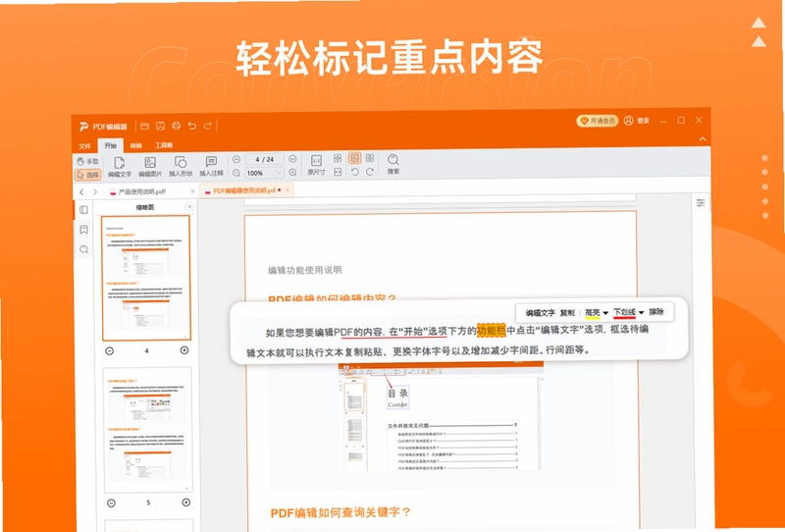Viewport: 785px width, 532px height.
Task: Choose the 插入注释 insert comment tool
Action: tap(211, 167)
